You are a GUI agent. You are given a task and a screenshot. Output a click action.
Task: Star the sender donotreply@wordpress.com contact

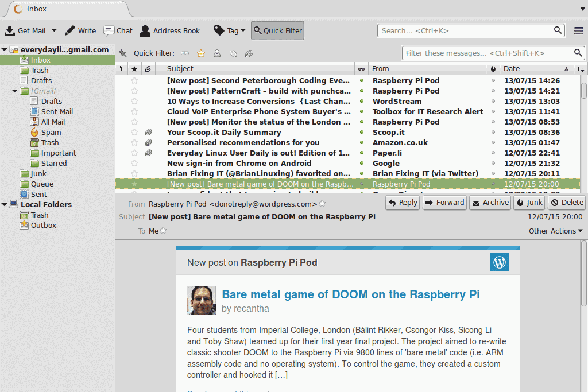(x=322, y=204)
